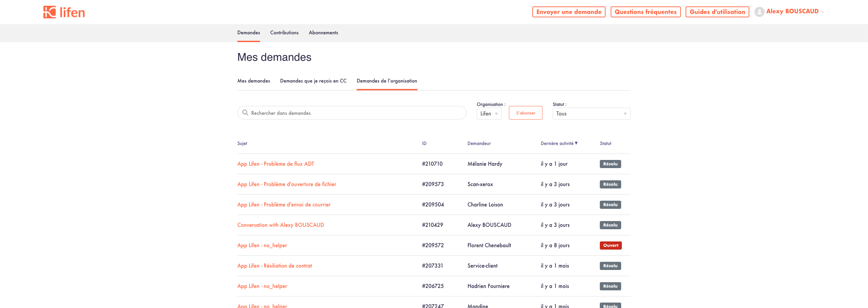Click Résolu badge for request #210710
The height and width of the screenshot is (308, 868).
610,164
